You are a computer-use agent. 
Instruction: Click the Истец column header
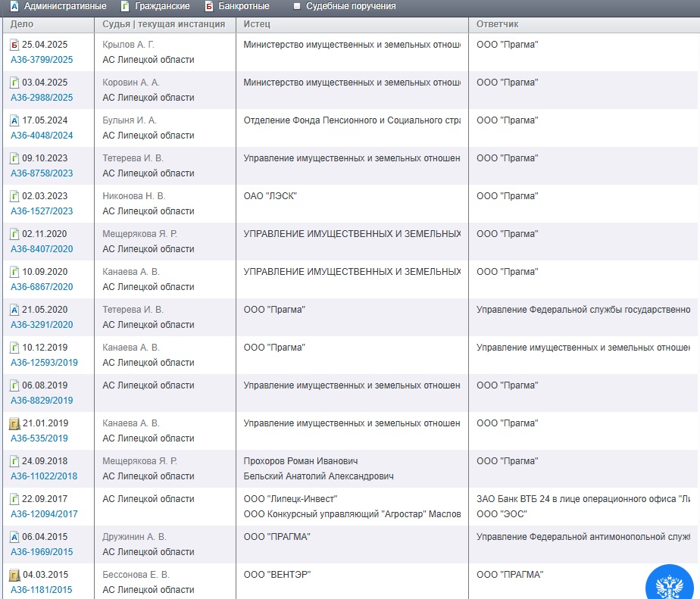[257, 24]
